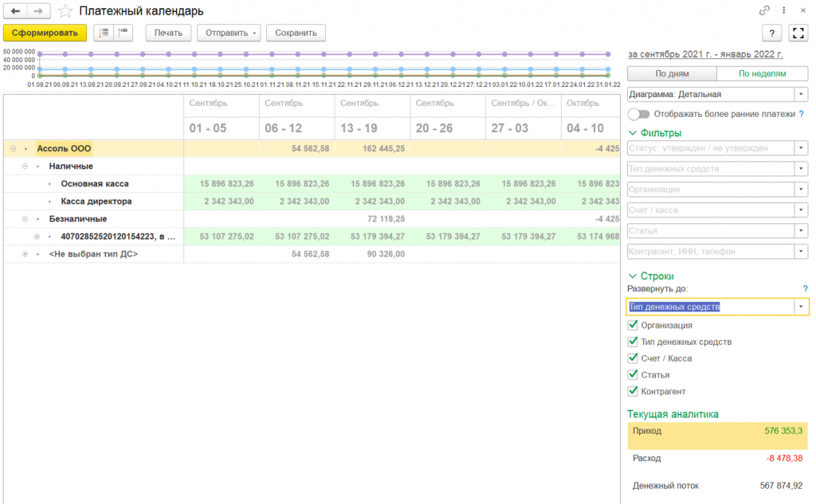The height and width of the screenshot is (504, 816).
Task: Click the Сохранить button
Action: [x=296, y=33]
